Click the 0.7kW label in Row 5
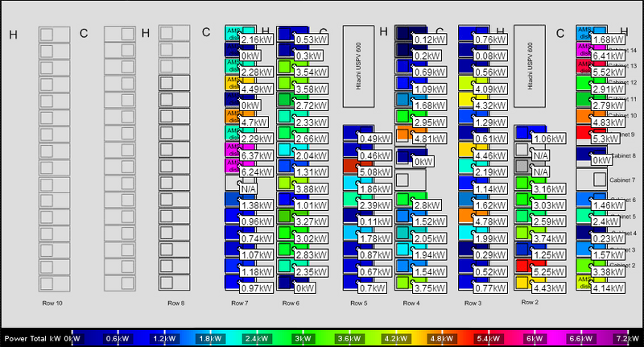Screen dimensions: 644x347 pos(372,288)
